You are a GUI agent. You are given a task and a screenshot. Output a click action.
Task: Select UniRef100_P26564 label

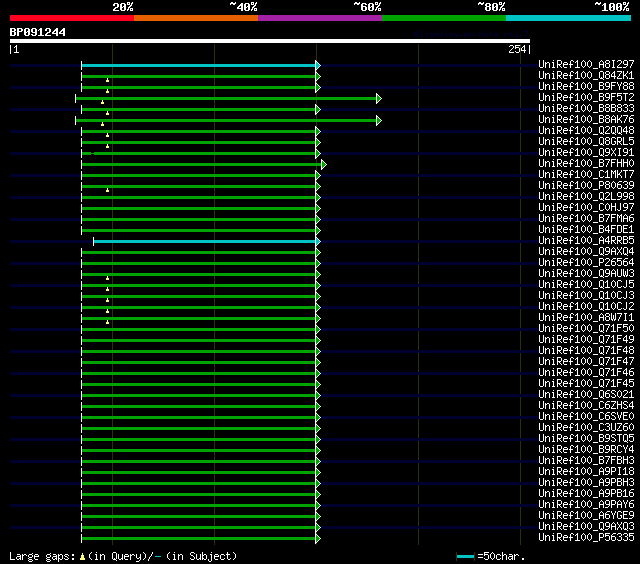tap(586, 263)
